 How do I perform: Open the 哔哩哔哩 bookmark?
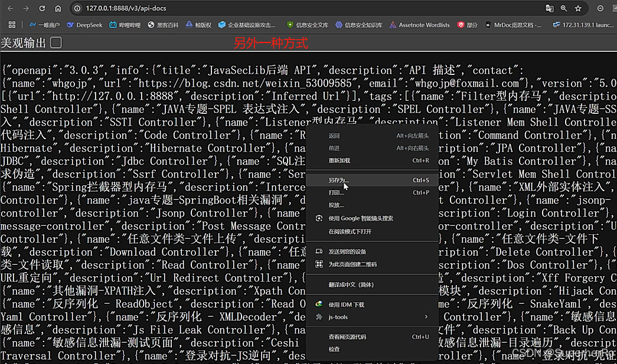[x=125, y=25]
